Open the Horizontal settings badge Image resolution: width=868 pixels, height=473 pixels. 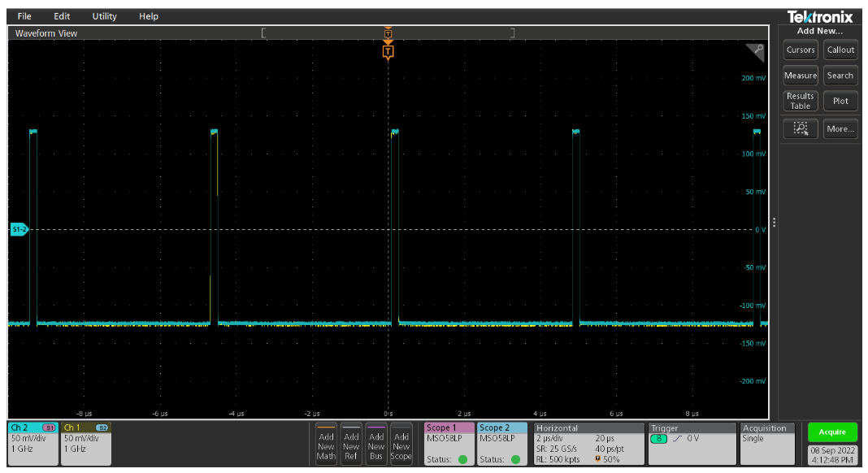pyautogui.click(x=588, y=444)
